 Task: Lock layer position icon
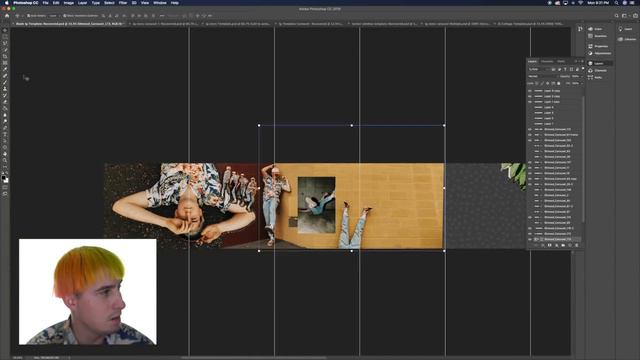tap(548, 83)
